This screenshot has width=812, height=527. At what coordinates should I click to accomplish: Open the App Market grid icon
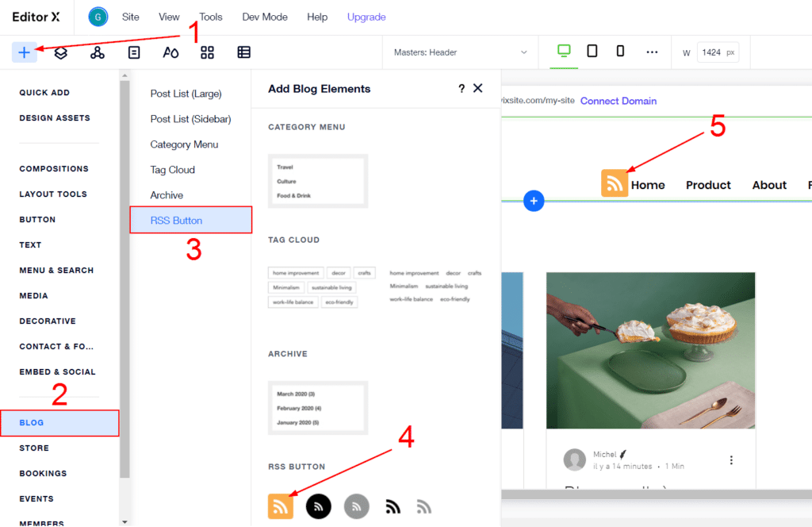pos(207,52)
